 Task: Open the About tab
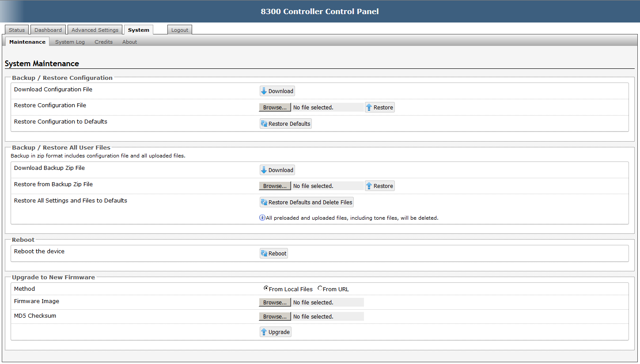click(129, 42)
